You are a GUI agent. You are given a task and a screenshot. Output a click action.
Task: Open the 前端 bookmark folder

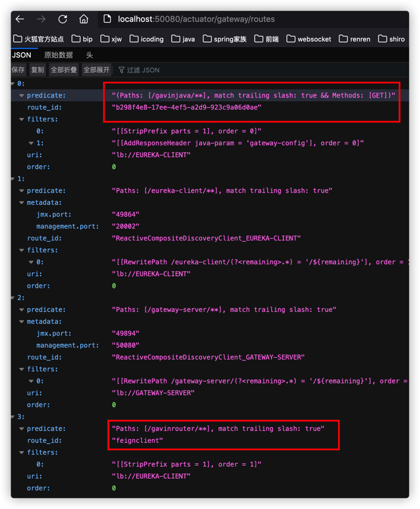[x=266, y=39]
